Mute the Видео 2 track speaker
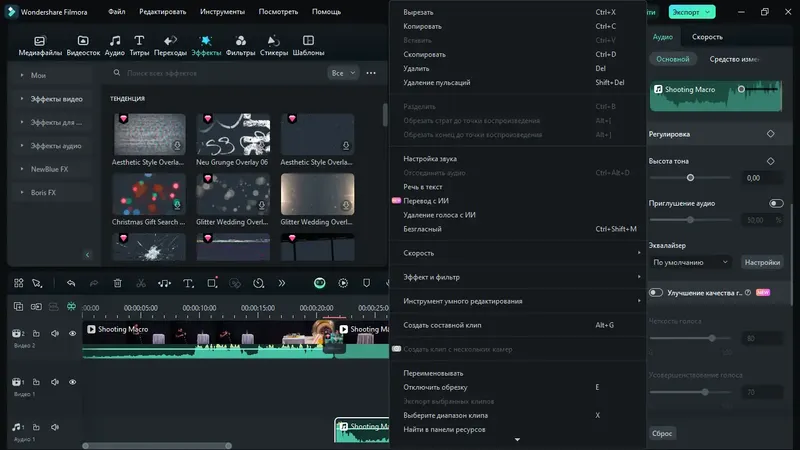 coord(55,334)
